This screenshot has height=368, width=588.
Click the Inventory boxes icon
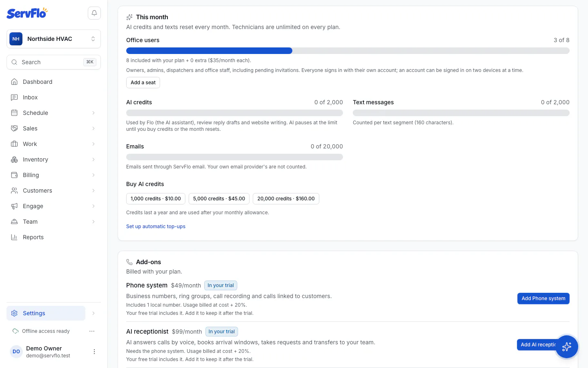[x=14, y=159]
